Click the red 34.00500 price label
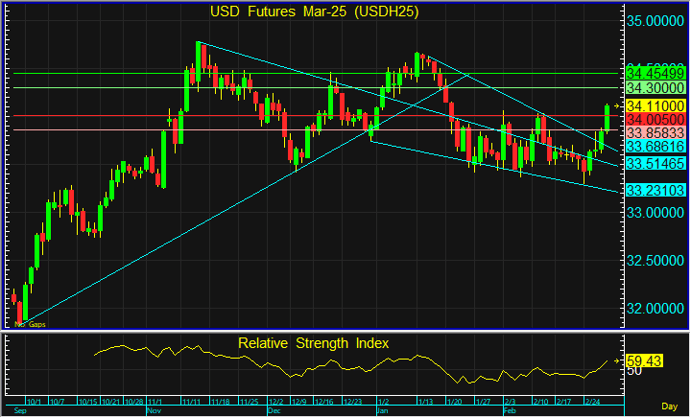Image resolution: width=691 pixels, height=418 pixels. pyautogui.click(x=655, y=118)
